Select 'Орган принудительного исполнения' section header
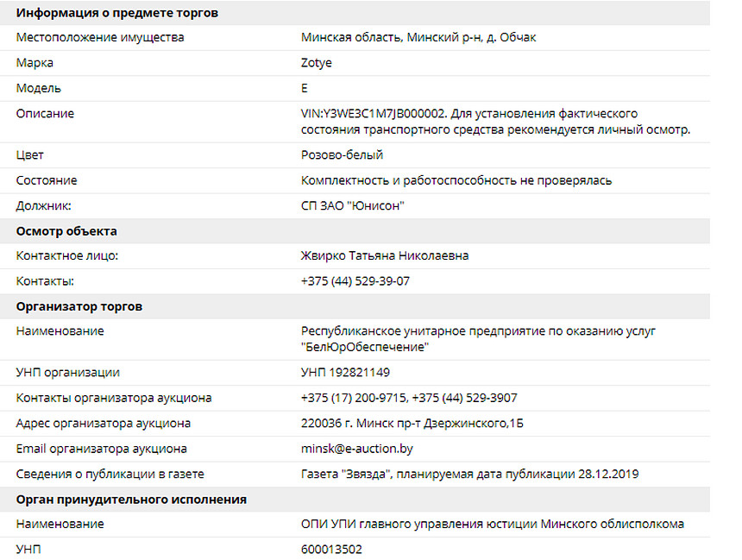Image resolution: width=742 pixels, height=560 pixels. click(131, 500)
